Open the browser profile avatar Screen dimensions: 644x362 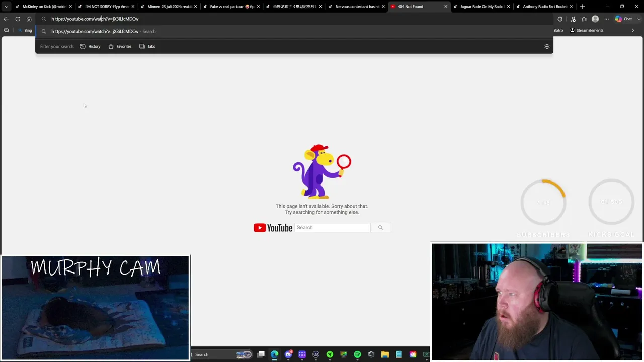click(595, 19)
